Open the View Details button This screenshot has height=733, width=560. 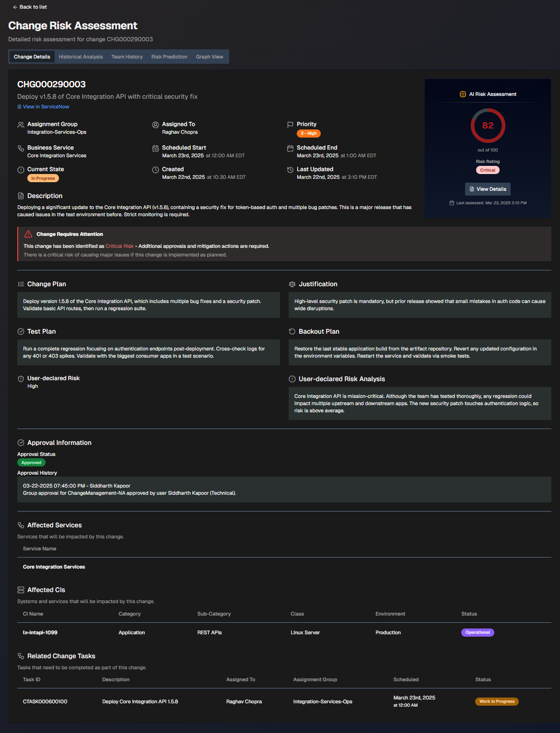click(488, 189)
